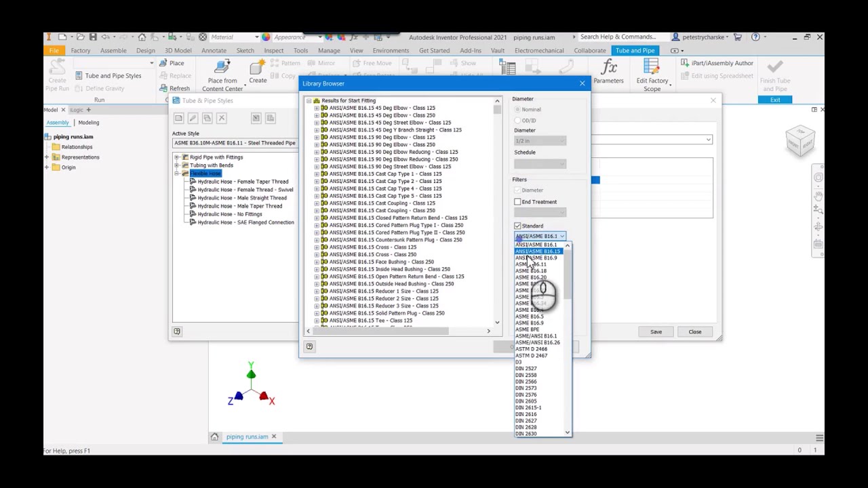Open the File menu
868x488 pixels.
[x=54, y=50]
